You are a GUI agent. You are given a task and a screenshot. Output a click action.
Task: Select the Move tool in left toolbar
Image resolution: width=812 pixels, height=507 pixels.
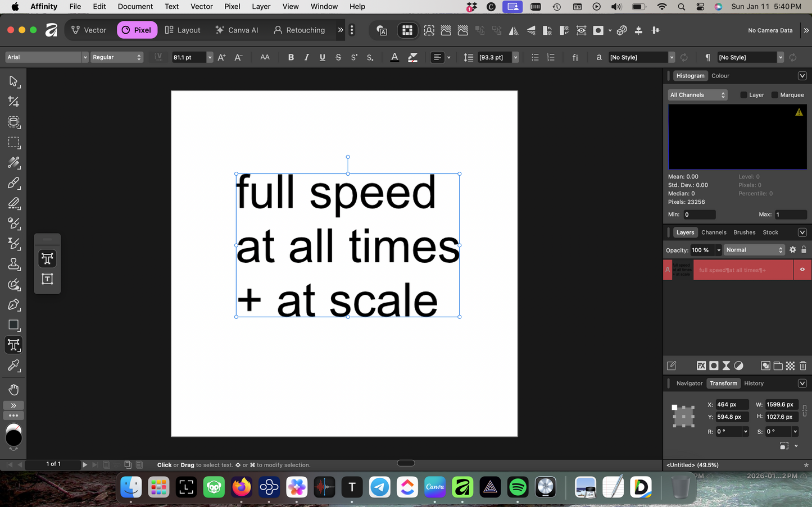coord(13,81)
